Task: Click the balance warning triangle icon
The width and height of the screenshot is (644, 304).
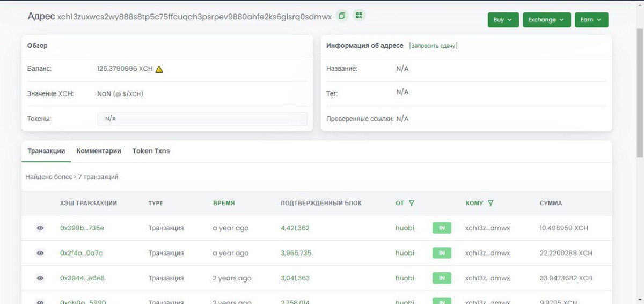Action: [x=159, y=69]
